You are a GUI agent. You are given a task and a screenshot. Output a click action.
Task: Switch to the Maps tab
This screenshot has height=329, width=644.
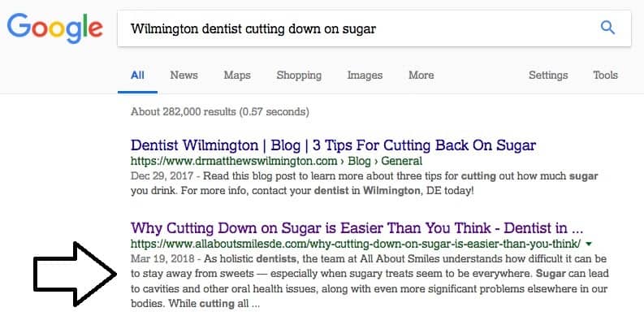point(237,76)
